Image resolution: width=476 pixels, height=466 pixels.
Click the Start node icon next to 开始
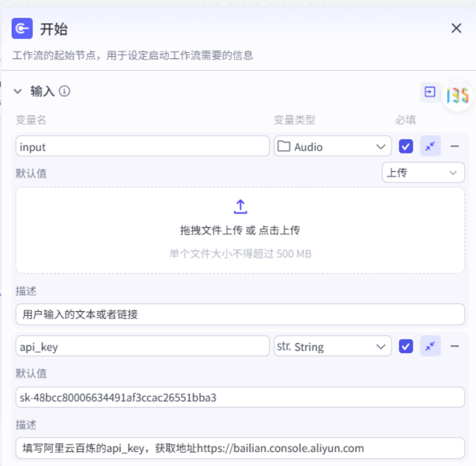click(x=22, y=28)
